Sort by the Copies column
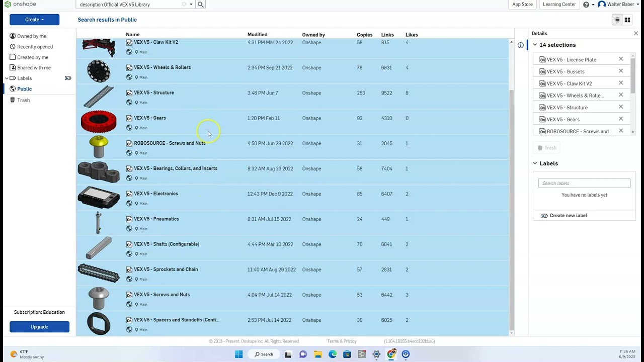 pos(365,35)
